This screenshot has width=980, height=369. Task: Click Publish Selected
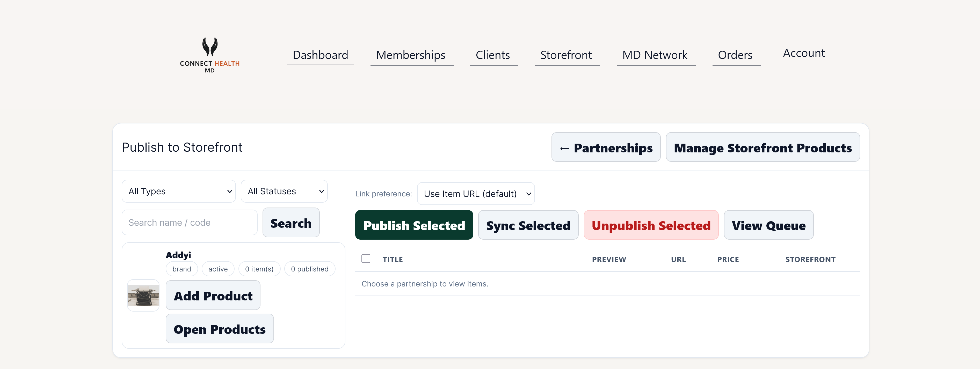pos(414,225)
